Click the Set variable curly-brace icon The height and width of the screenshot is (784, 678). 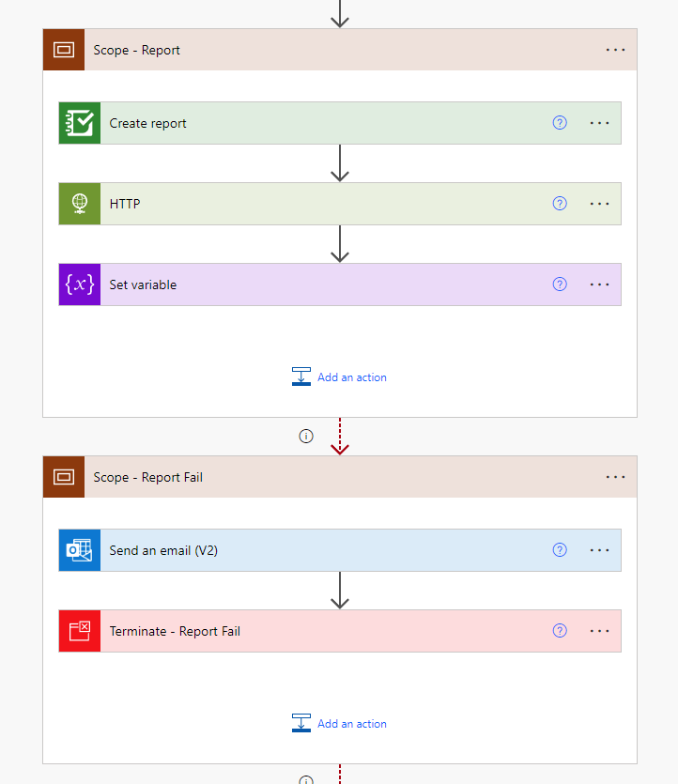pyautogui.click(x=80, y=284)
